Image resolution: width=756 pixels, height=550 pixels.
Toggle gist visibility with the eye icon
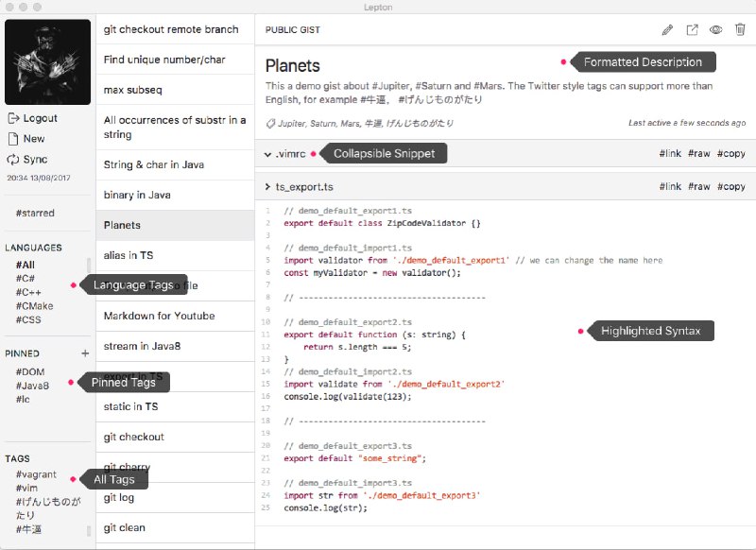pos(716,29)
